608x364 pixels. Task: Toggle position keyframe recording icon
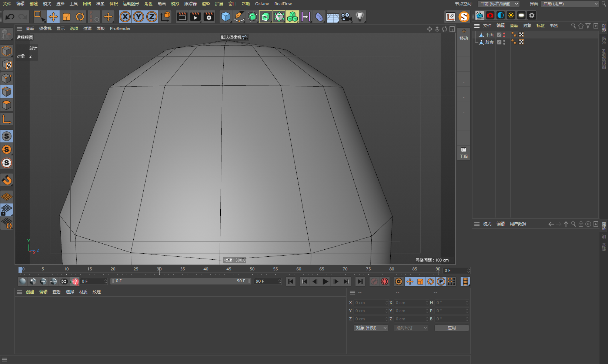[x=410, y=282]
